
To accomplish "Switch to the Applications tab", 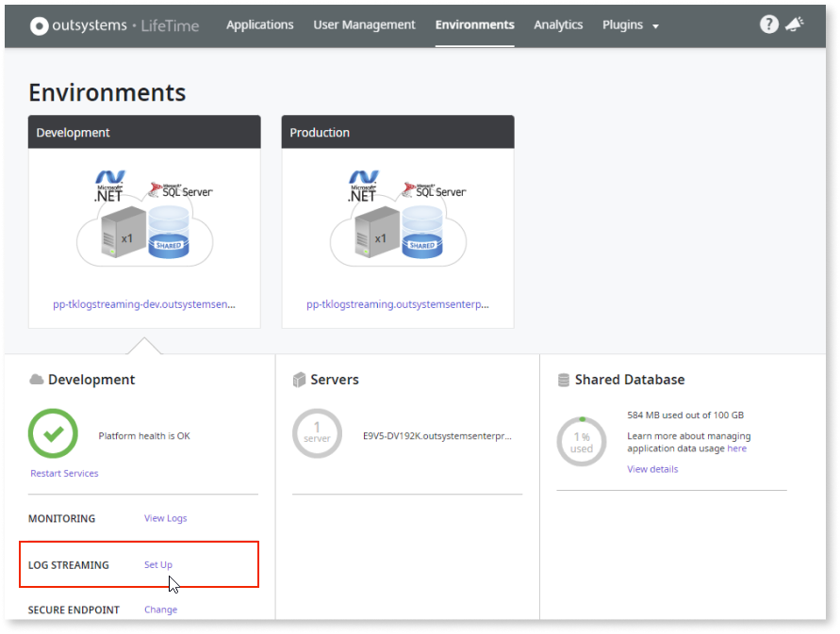I will click(x=260, y=24).
